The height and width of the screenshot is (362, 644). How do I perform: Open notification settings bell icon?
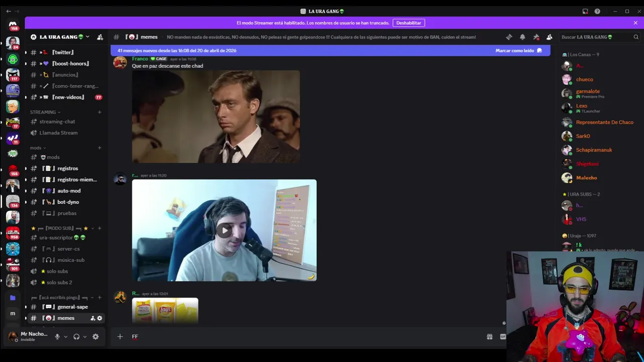coord(522,37)
